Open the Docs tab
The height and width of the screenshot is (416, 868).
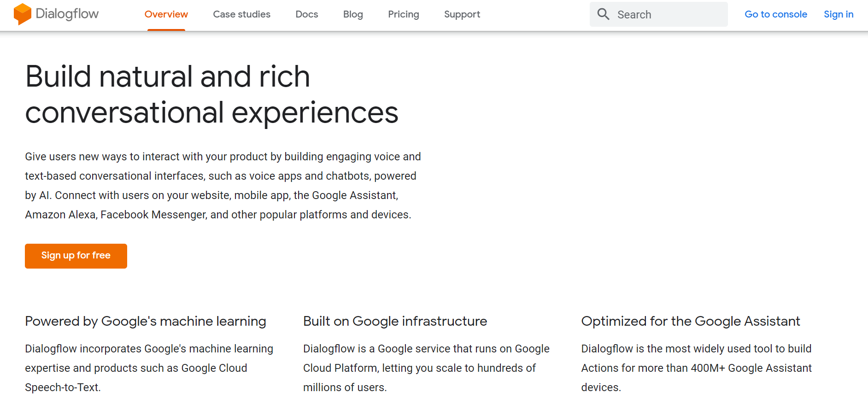click(x=307, y=14)
